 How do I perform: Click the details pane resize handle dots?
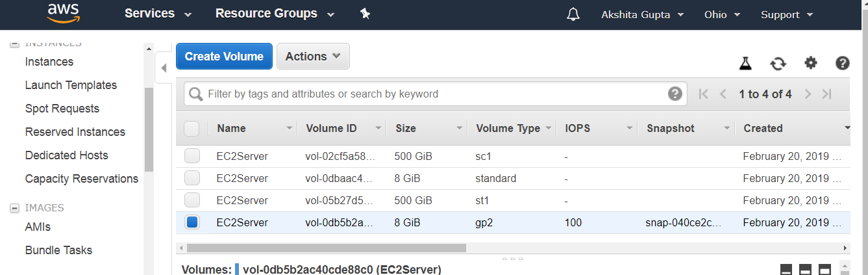tap(513, 258)
